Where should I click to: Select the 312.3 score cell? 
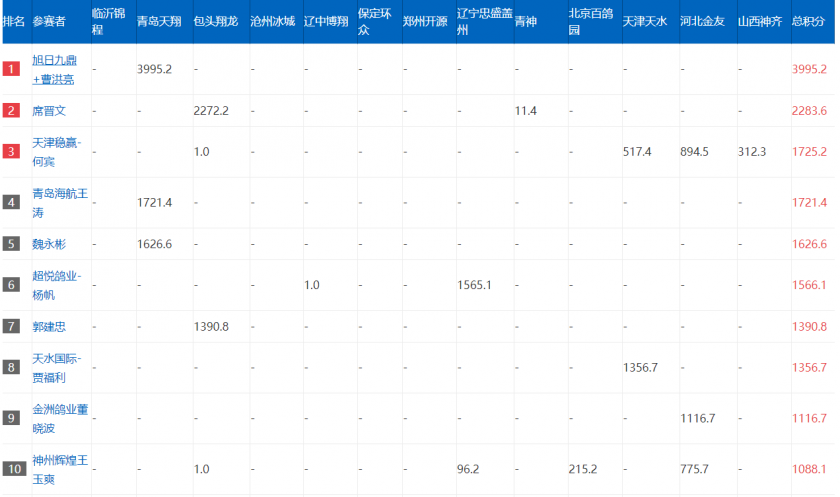(x=752, y=152)
